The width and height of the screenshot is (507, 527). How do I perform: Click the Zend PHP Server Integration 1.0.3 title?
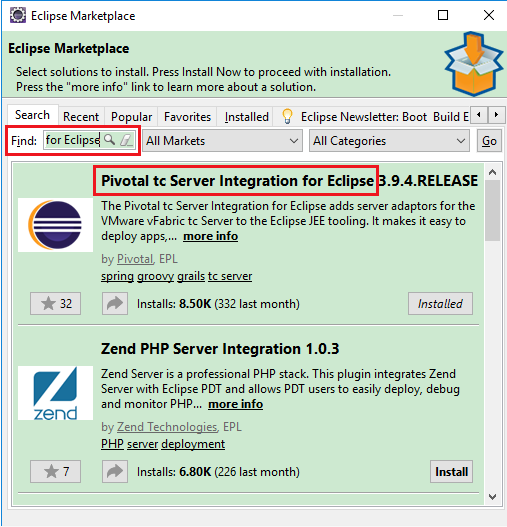tap(220, 349)
